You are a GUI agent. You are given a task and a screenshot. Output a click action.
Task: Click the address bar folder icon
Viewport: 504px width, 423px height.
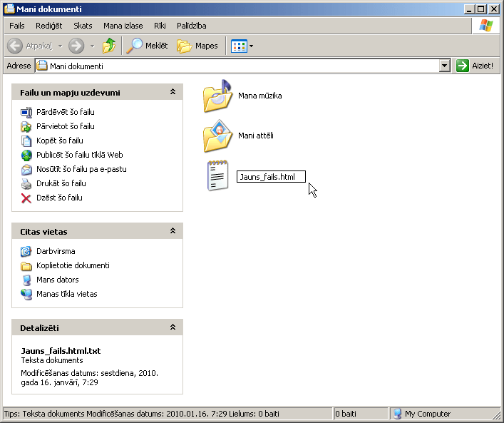pyautogui.click(x=42, y=66)
